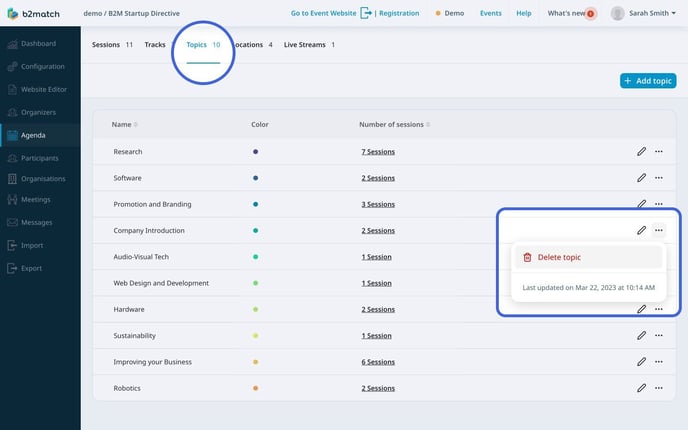Select the Topics tab
This screenshot has width=688, height=430.
(x=203, y=45)
